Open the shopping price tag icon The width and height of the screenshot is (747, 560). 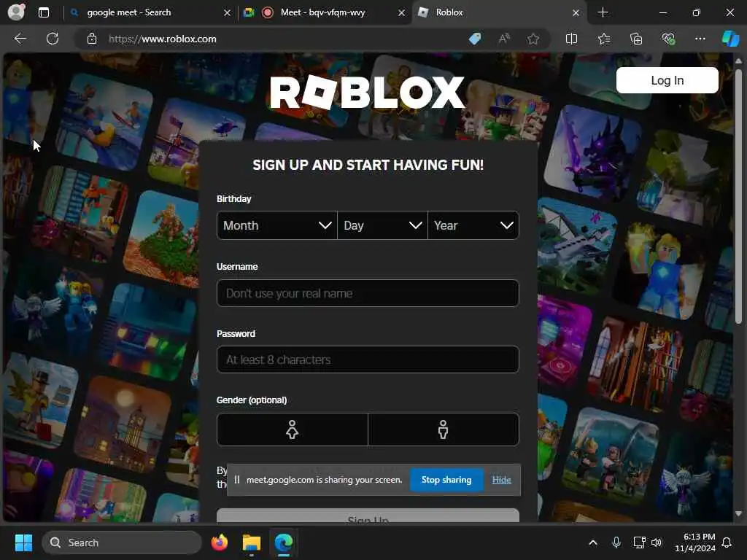tap(475, 39)
